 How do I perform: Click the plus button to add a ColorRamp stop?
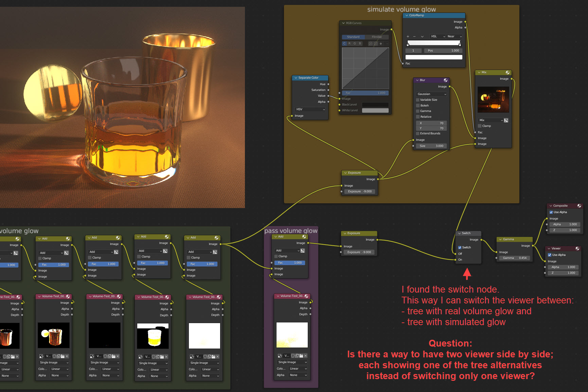point(408,37)
